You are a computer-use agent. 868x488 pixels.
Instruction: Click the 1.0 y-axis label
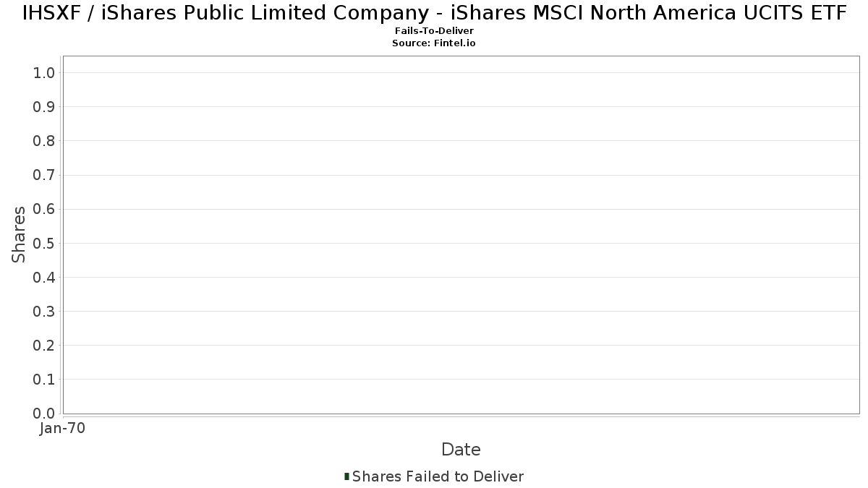[44, 73]
